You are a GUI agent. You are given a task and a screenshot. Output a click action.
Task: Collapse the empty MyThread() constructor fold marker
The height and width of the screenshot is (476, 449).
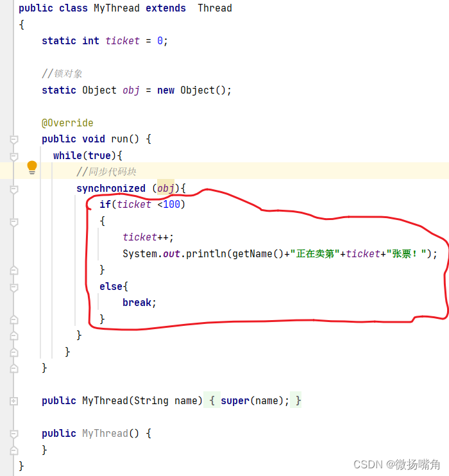(13, 434)
